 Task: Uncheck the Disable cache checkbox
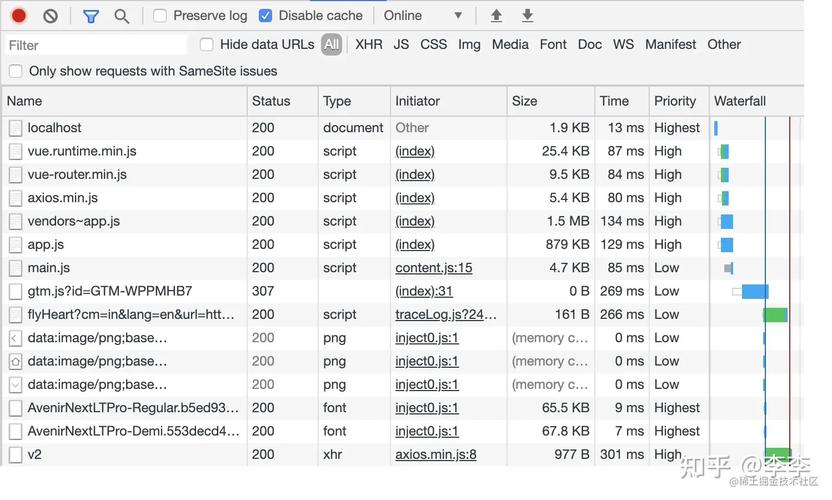pyautogui.click(x=265, y=16)
